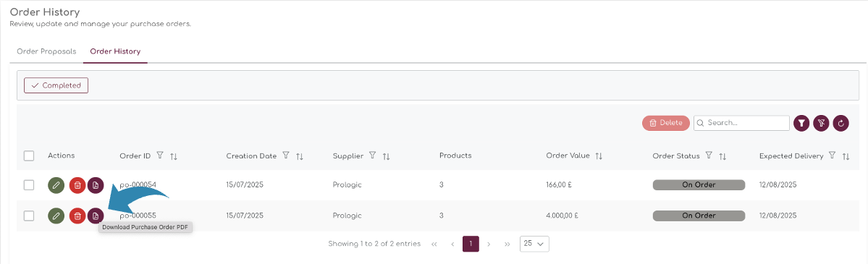868x264 pixels.
Task: Open the filter icon button beside search
Action: (801, 124)
